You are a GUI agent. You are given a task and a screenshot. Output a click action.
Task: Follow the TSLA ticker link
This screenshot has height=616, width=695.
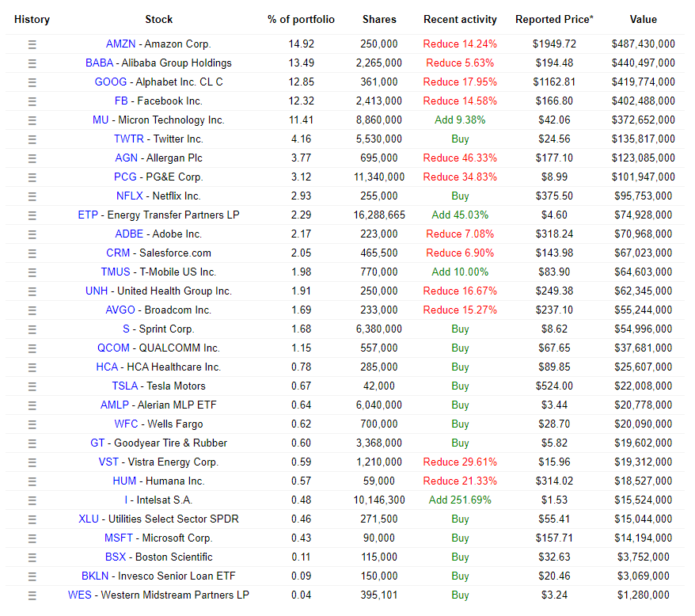point(124,386)
